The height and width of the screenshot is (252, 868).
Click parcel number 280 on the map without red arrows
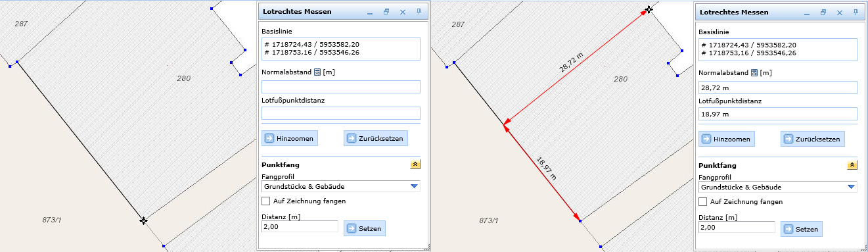pos(183,78)
